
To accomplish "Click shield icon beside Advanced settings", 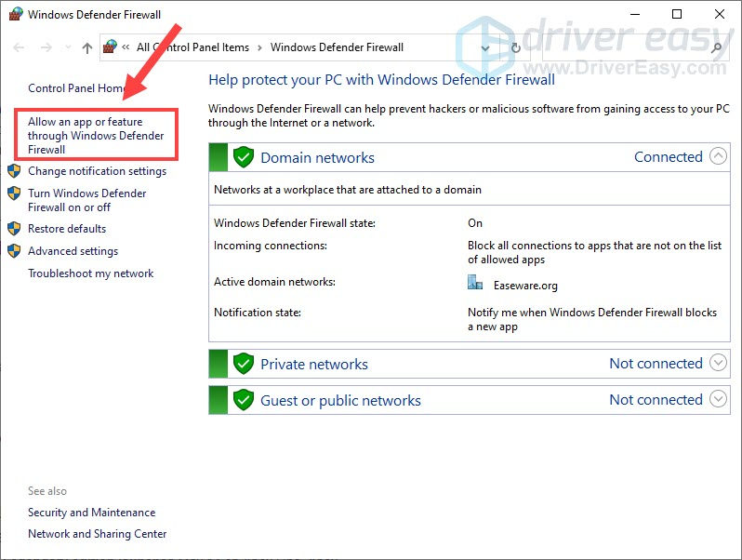I will 14,251.
